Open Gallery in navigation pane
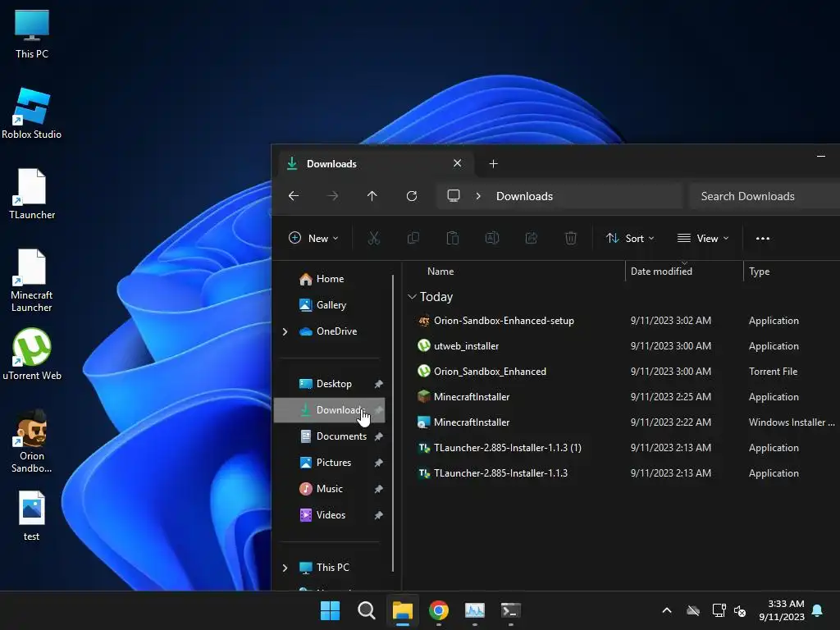This screenshot has width=840, height=630. point(330,305)
